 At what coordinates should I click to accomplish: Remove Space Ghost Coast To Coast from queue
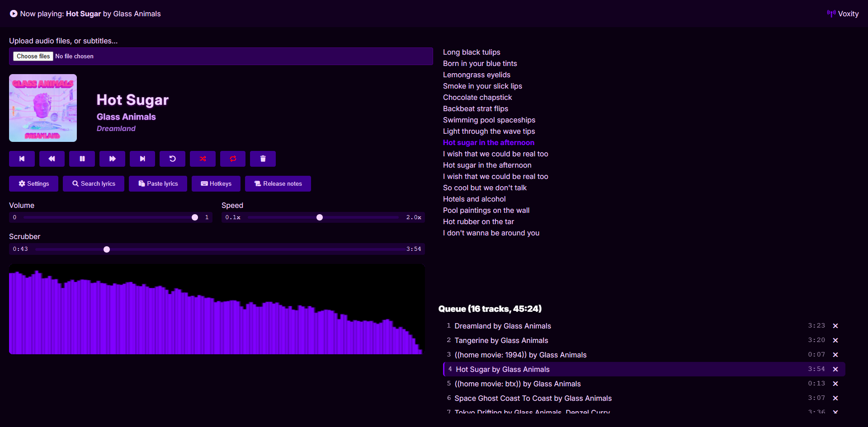click(x=835, y=398)
